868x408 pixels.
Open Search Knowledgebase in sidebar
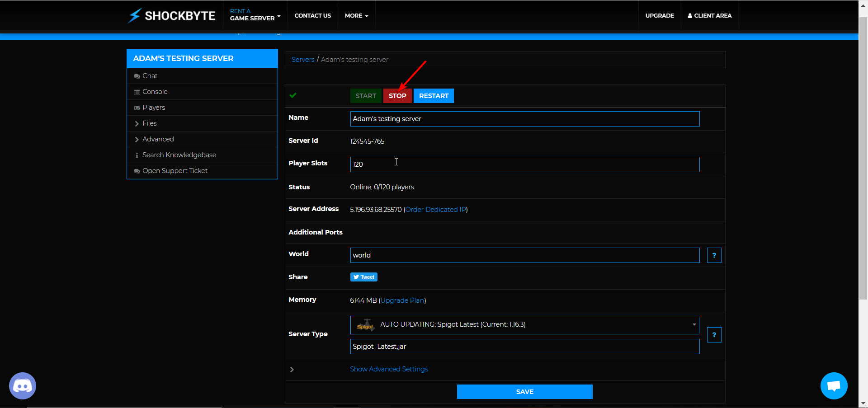(x=202, y=155)
